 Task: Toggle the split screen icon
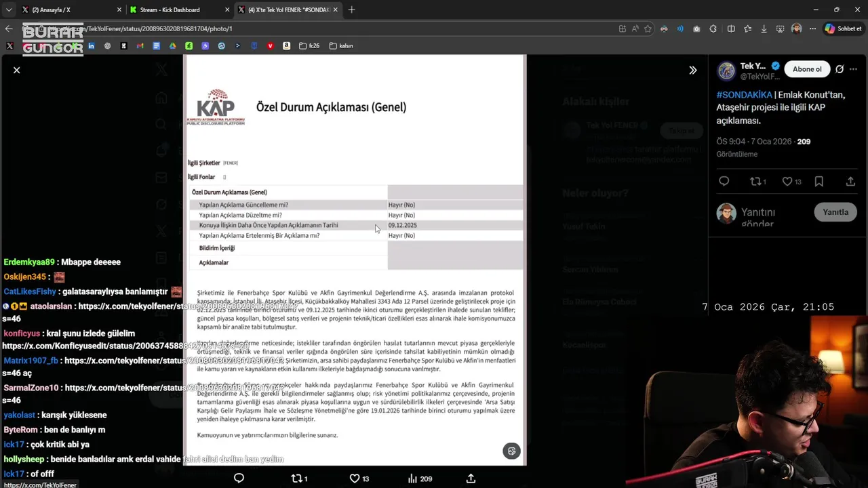pyautogui.click(x=731, y=28)
